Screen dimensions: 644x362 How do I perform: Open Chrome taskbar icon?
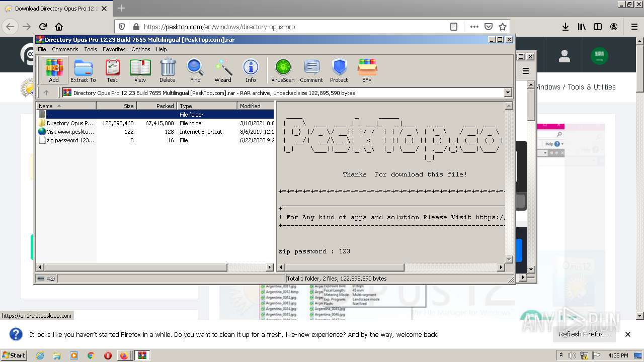coord(91,355)
